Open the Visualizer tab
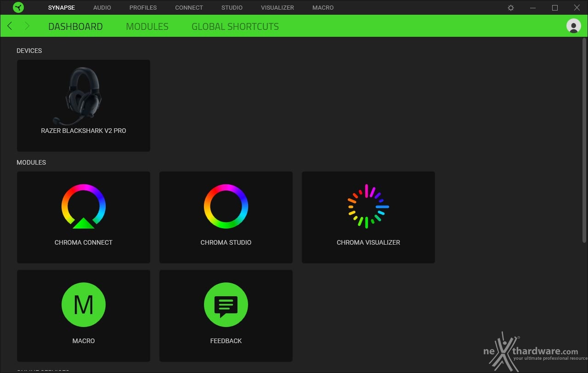 pyautogui.click(x=277, y=8)
